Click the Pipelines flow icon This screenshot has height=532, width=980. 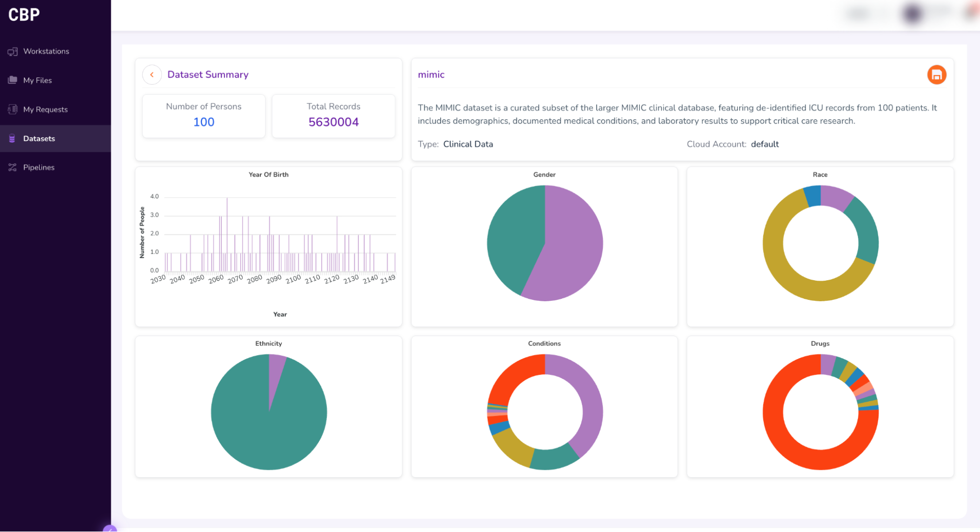click(13, 168)
